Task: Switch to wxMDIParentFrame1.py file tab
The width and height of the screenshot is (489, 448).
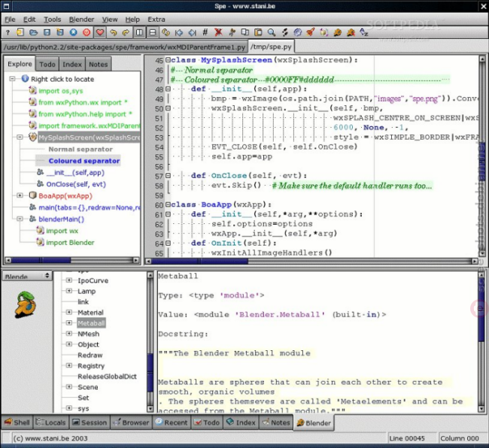Action: [x=125, y=47]
